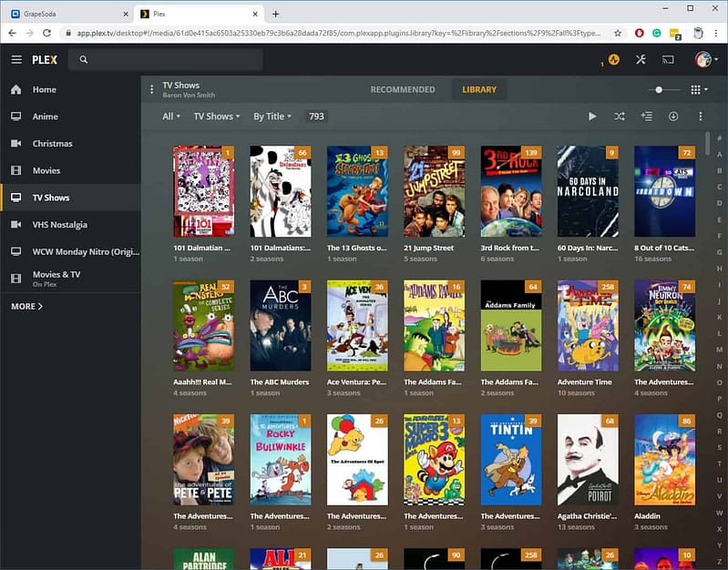Screen dimensions: 728x570
Task: Click the Cast to device icon
Action: tap(668, 59)
